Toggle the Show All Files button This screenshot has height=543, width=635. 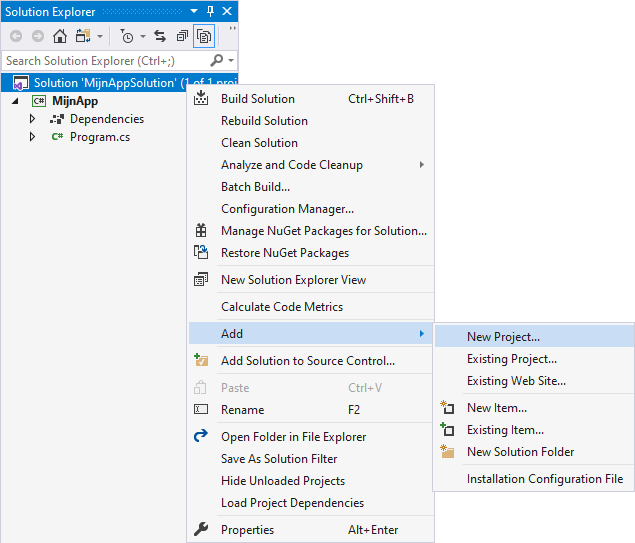tap(203, 36)
